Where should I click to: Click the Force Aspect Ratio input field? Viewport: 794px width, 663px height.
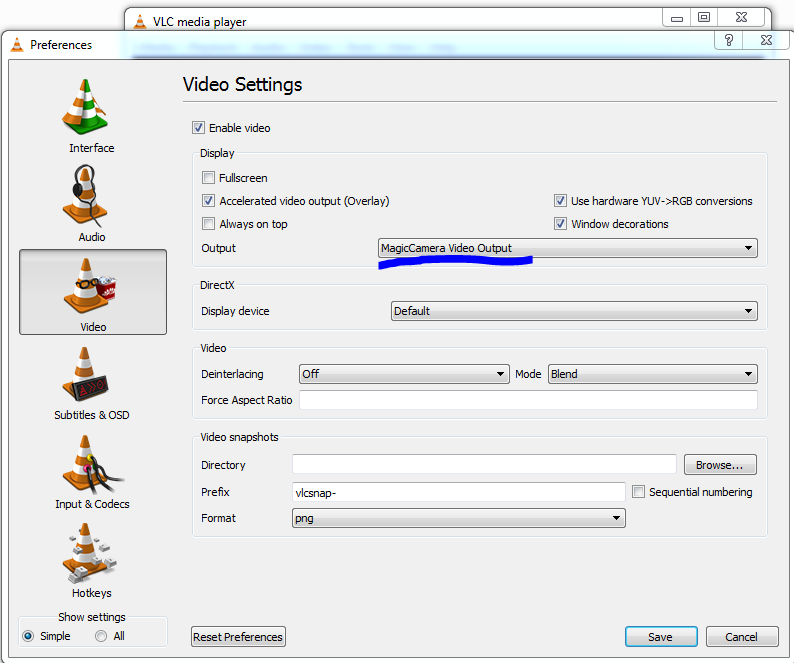[x=528, y=400]
